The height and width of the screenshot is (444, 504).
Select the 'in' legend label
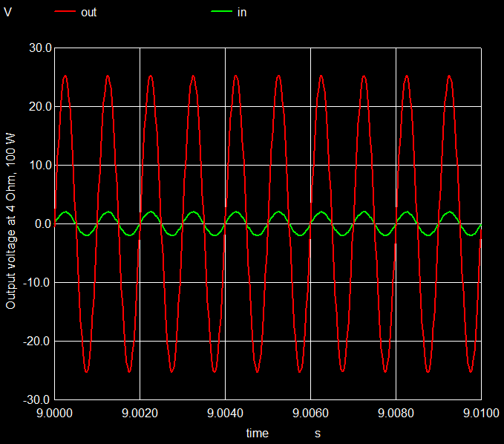(x=242, y=12)
